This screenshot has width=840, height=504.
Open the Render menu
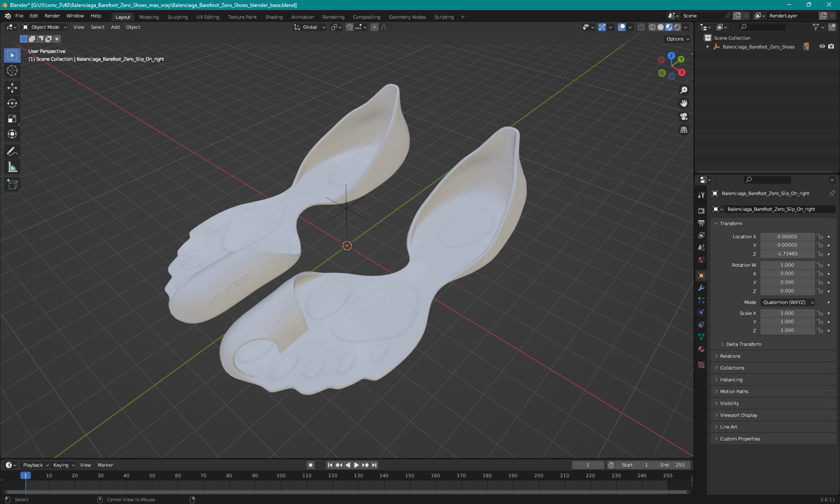coord(52,16)
